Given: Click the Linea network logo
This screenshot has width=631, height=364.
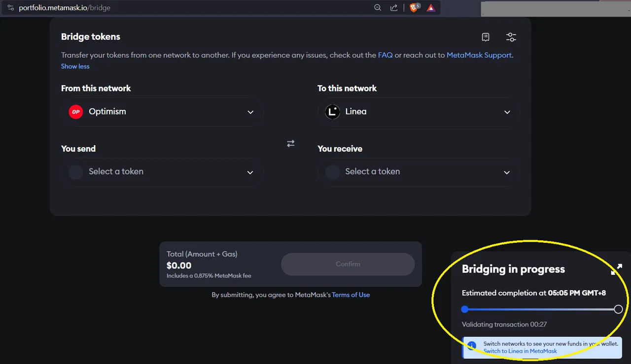Looking at the screenshot, I should click(332, 112).
